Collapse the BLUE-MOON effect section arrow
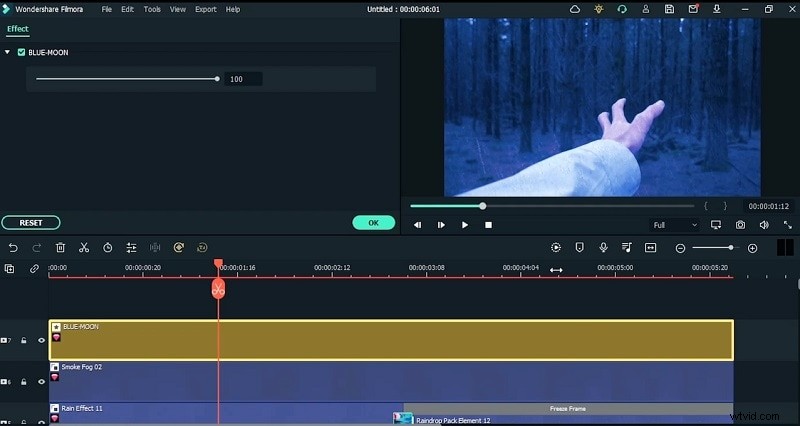Screen dimensions: 800x426 pos(8,52)
